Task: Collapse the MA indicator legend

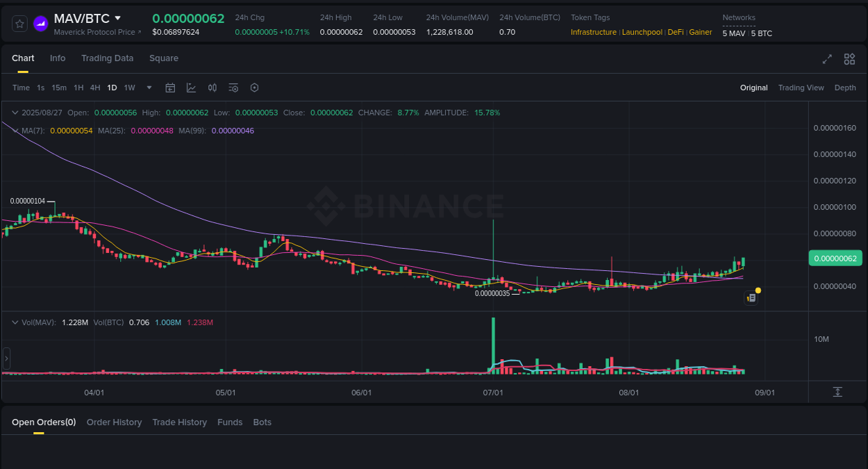Action: coord(15,130)
